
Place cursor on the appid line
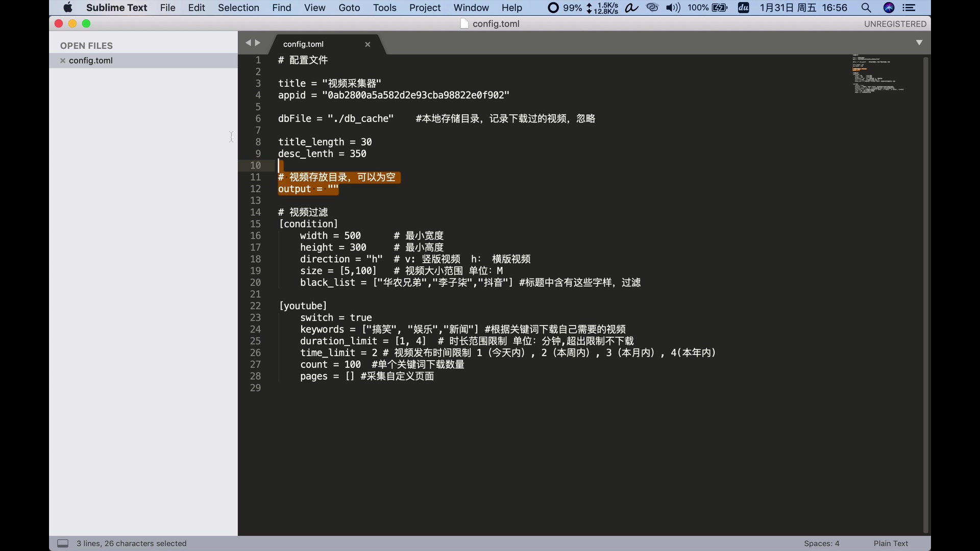[394, 95]
